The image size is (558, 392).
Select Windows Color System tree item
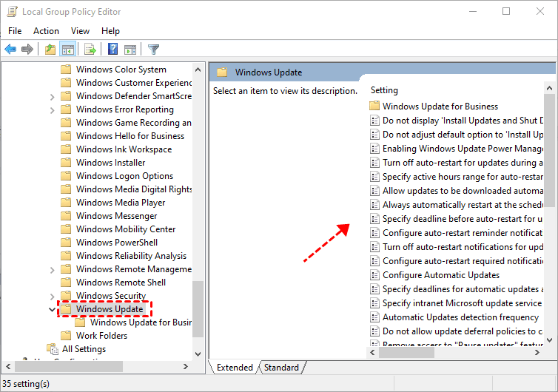(x=121, y=70)
